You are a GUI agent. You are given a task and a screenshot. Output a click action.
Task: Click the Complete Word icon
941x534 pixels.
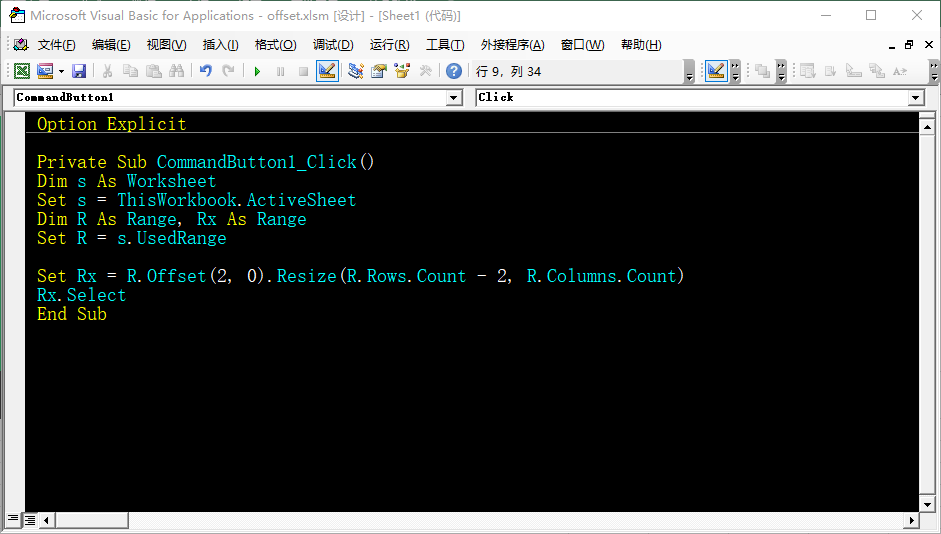tap(900, 71)
